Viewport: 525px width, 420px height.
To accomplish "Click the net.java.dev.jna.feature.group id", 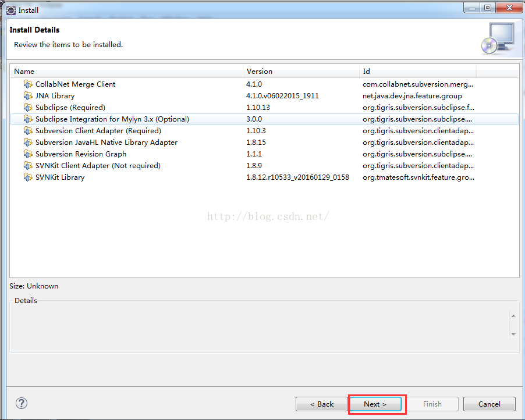I will [x=412, y=96].
